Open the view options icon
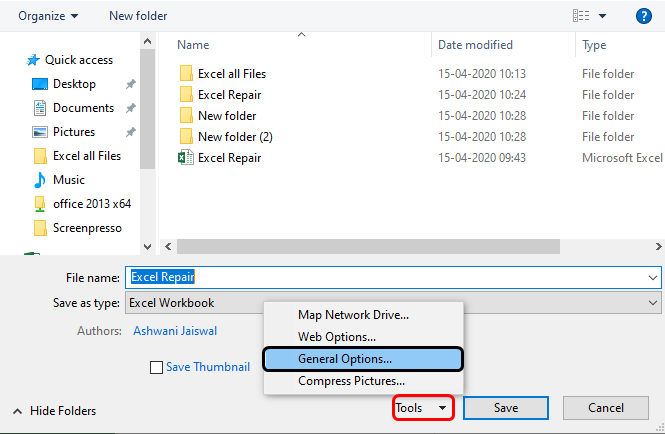 coord(581,16)
